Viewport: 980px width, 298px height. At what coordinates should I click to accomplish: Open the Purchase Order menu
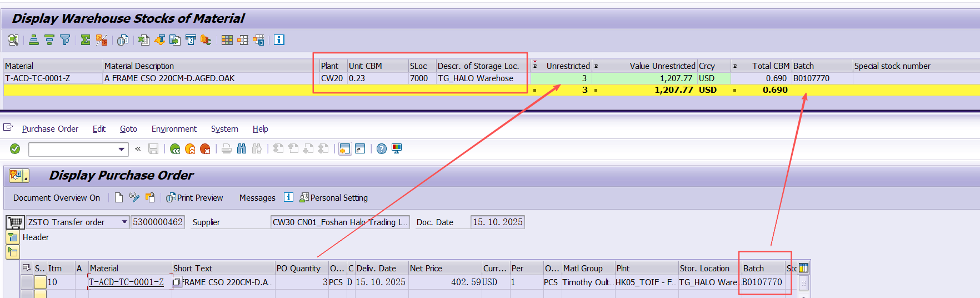coord(50,129)
